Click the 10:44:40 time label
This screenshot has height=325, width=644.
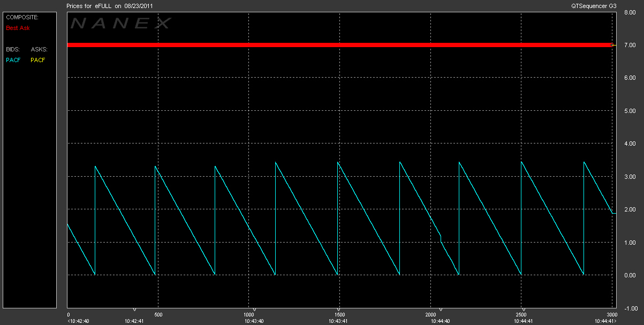click(x=441, y=321)
